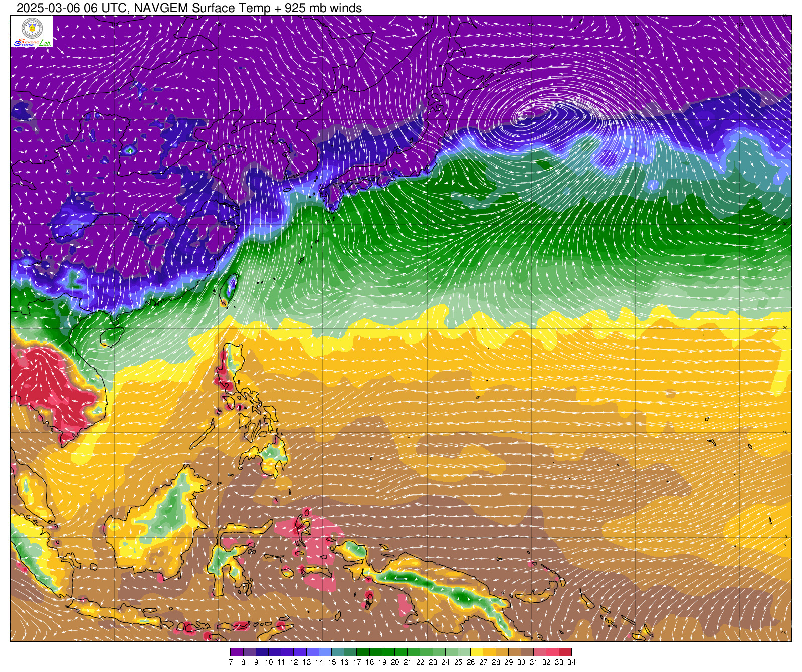Viewport: 802px width, 672px height.
Task: Click the longitude label 110 on the map
Action: (114, 24)
